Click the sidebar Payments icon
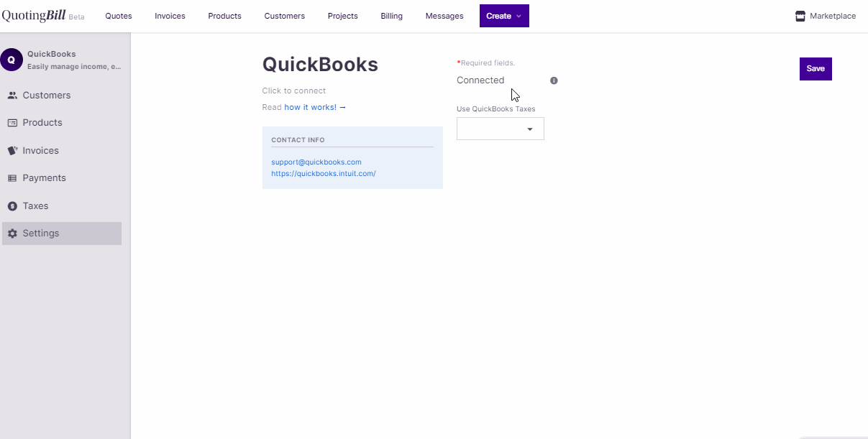 [x=12, y=178]
